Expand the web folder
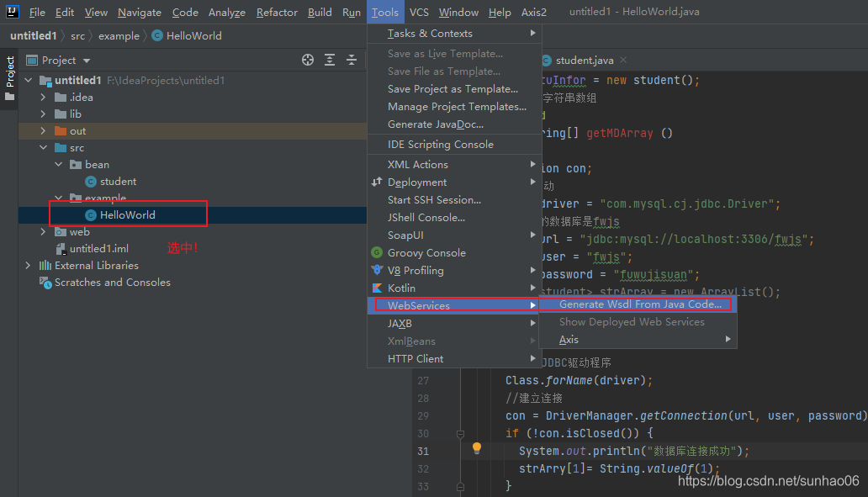868x497 pixels. [43, 232]
